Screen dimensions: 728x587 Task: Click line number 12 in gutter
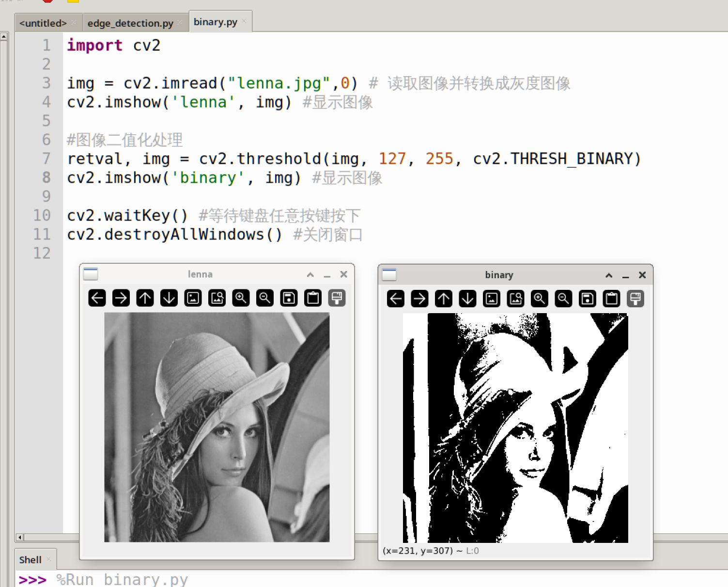pyautogui.click(x=42, y=253)
